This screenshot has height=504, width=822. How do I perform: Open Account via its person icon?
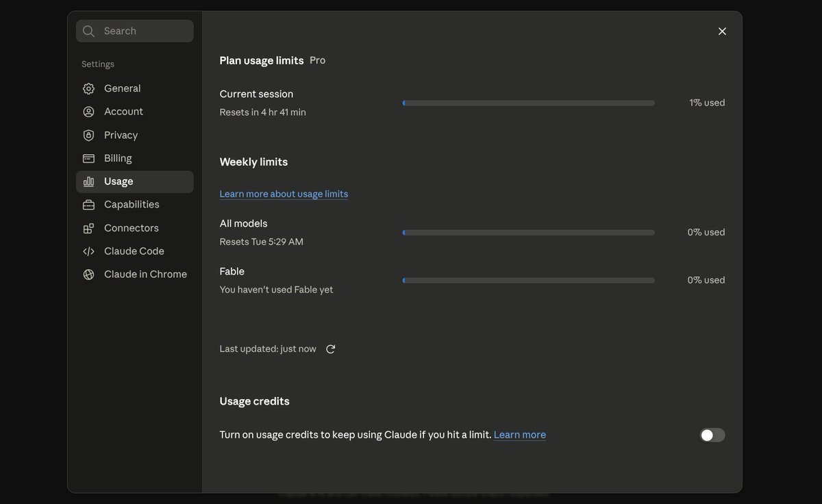[x=88, y=112]
